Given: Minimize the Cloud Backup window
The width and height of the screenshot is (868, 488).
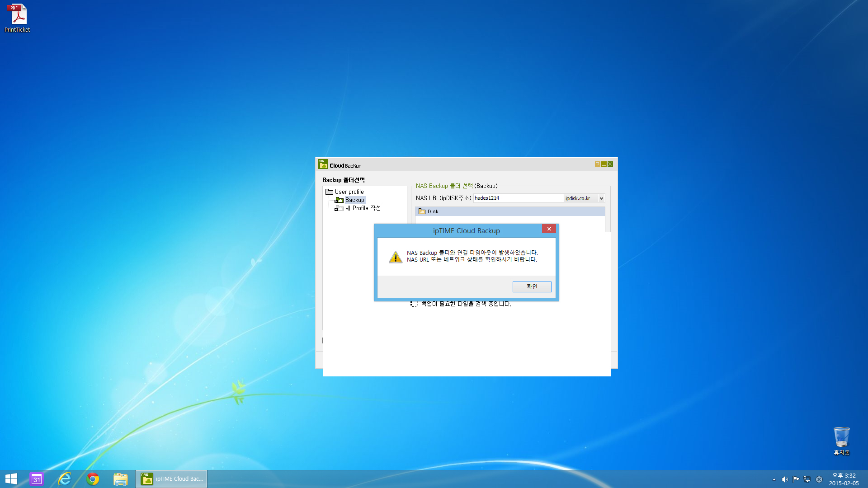Looking at the screenshot, I should click(x=604, y=164).
